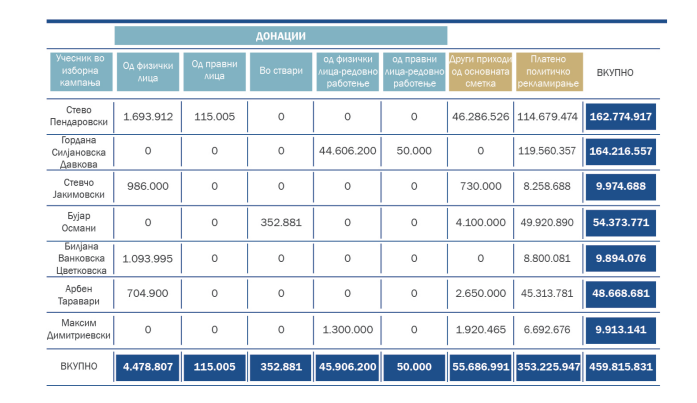Select the Бујар Османи name cell
The width and height of the screenshot is (697, 403).
80,221
